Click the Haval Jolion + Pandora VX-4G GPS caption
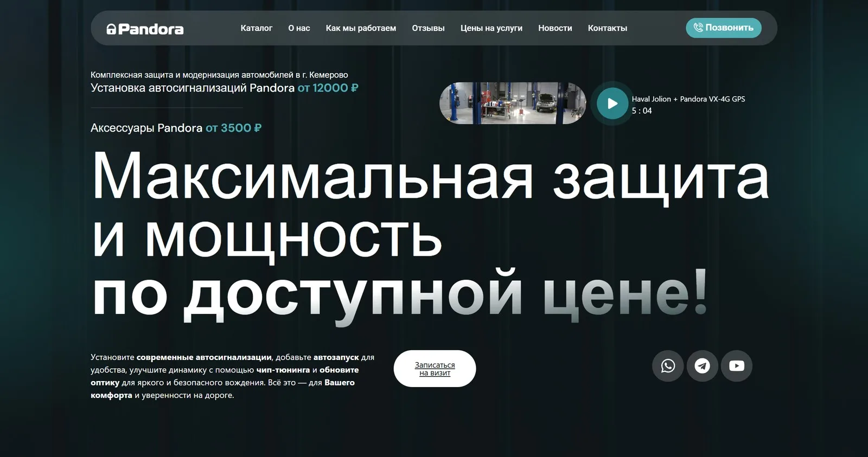 pos(688,99)
